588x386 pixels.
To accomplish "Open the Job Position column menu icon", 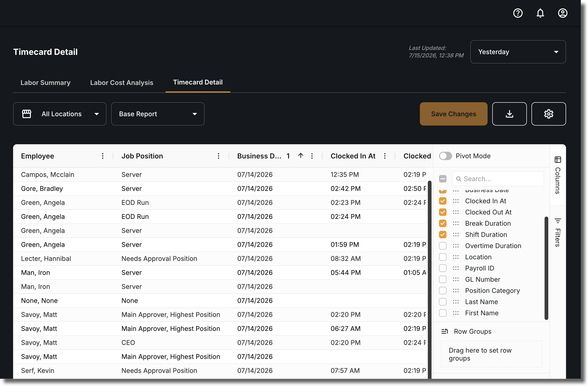I will 218,156.
